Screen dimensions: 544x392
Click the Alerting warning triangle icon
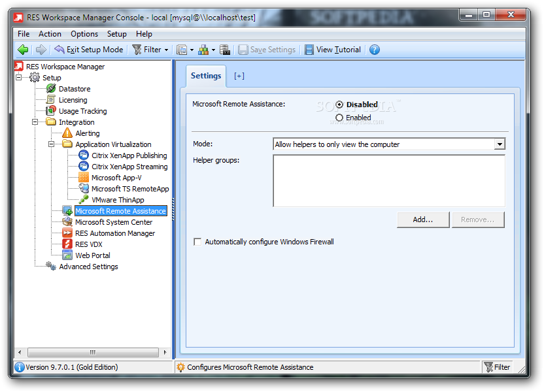click(67, 133)
